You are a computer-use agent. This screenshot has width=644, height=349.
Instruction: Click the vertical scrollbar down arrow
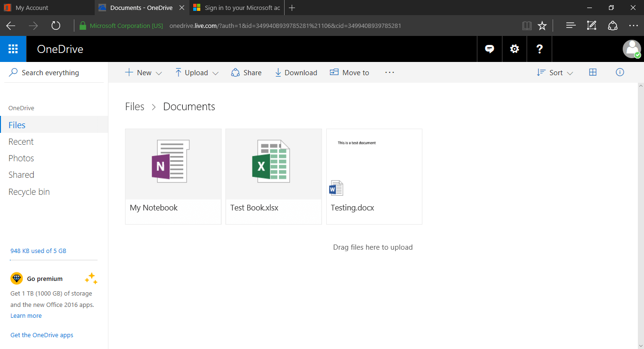[641, 345]
